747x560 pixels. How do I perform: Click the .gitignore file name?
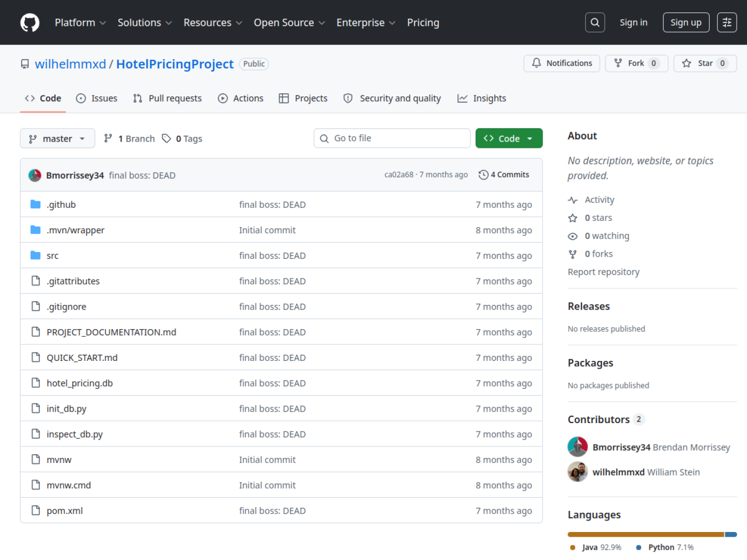(x=66, y=306)
